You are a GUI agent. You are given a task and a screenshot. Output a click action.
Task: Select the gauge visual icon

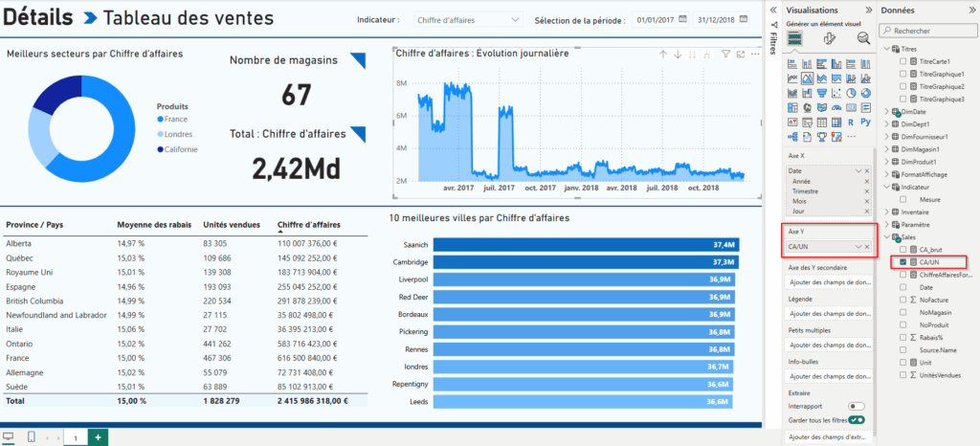(836, 107)
